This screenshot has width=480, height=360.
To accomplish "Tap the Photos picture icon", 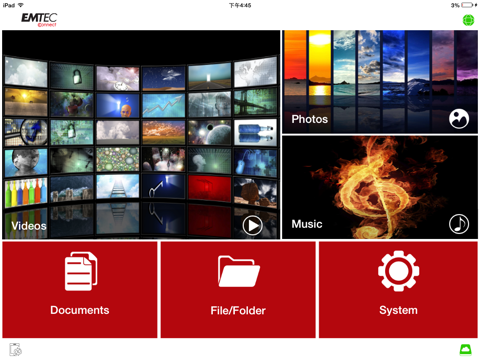I will point(459,119).
